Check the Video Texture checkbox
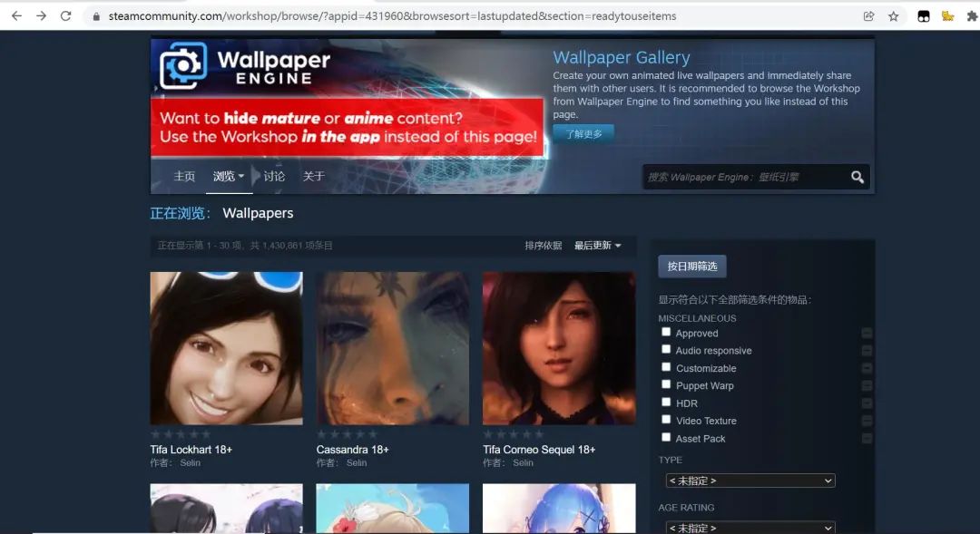Screen dimensions: 980x534 tap(666, 420)
